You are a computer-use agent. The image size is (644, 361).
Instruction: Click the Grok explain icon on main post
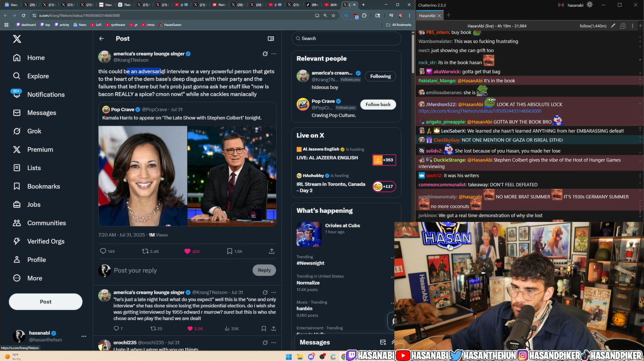coord(265,53)
